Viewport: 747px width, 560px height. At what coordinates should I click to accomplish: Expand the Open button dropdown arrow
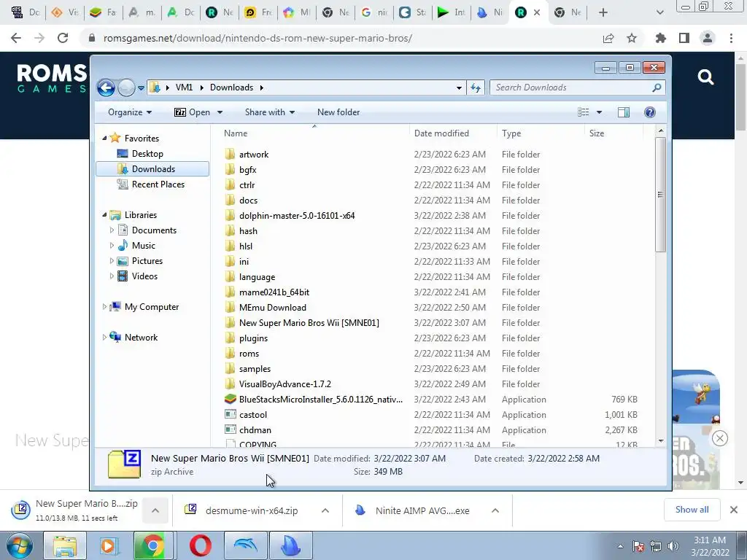[220, 112]
